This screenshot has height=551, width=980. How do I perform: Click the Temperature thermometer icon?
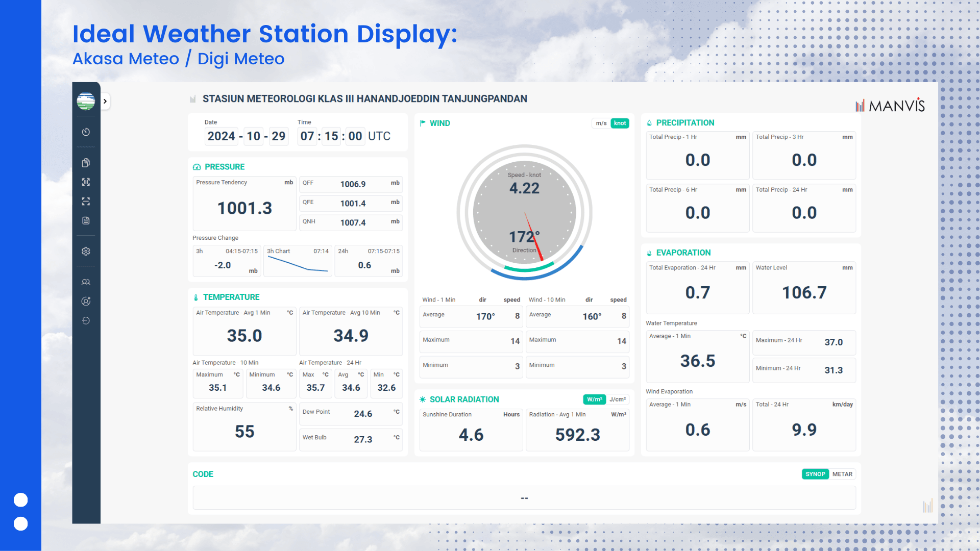point(196,297)
